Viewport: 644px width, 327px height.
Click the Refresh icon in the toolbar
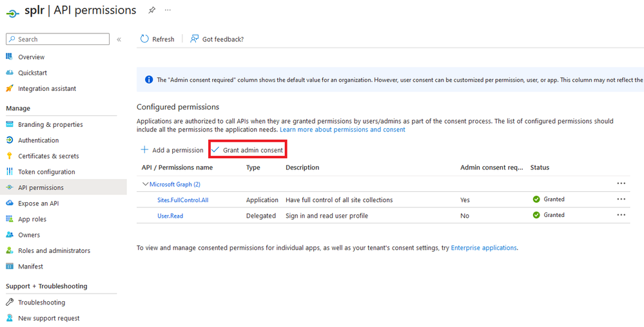pos(144,39)
